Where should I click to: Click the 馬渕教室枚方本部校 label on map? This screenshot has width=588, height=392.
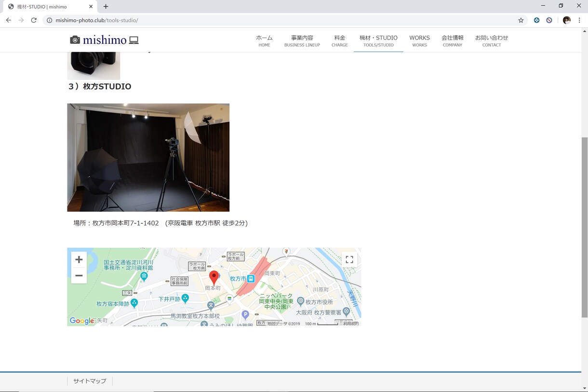click(195, 316)
